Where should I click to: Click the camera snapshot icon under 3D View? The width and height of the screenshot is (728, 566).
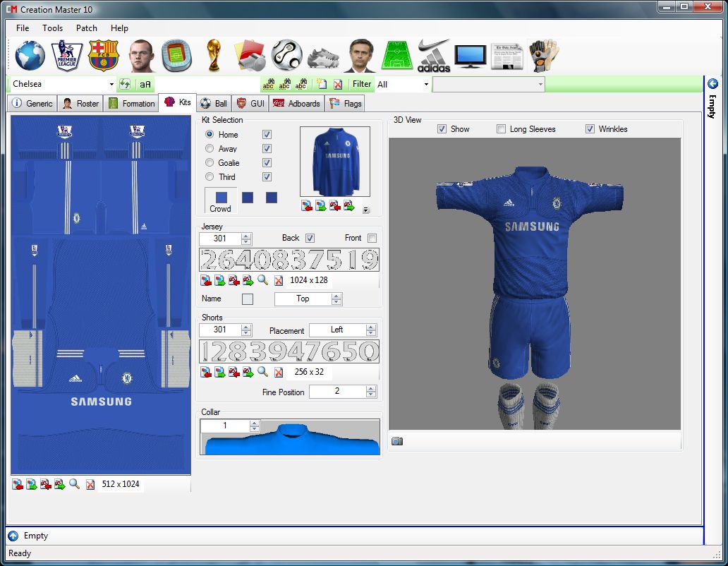(397, 441)
